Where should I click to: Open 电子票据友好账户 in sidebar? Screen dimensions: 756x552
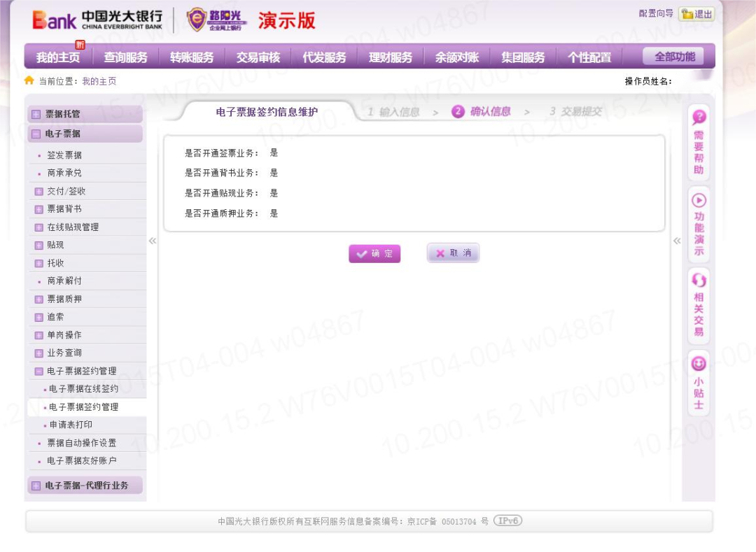coord(81,461)
